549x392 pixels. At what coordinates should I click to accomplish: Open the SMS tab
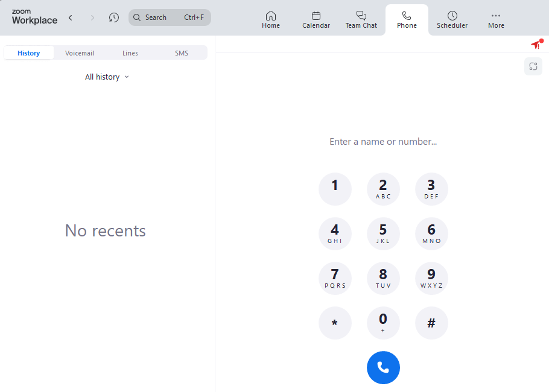[182, 53]
